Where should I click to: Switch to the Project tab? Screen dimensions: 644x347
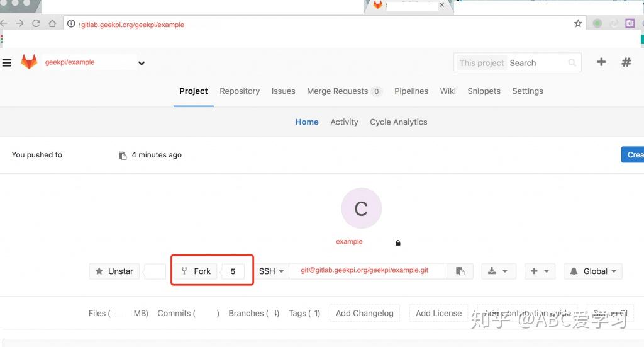click(194, 91)
